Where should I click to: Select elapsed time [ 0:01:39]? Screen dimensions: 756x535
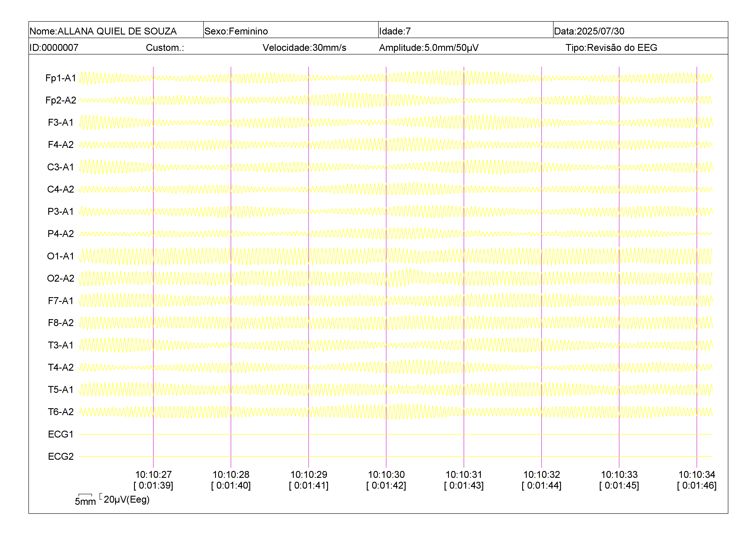click(153, 486)
